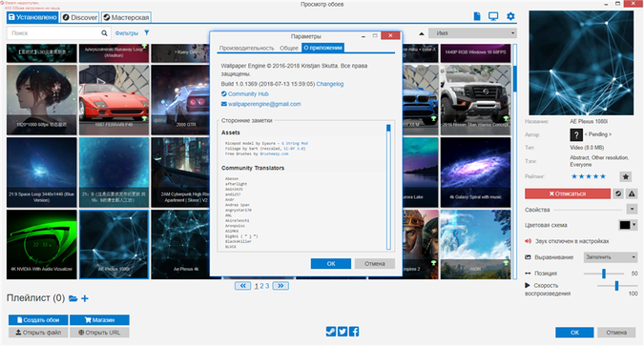Open the Twitter icon at the bottom
This screenshot has width=644, height=346.
point(343,331)
